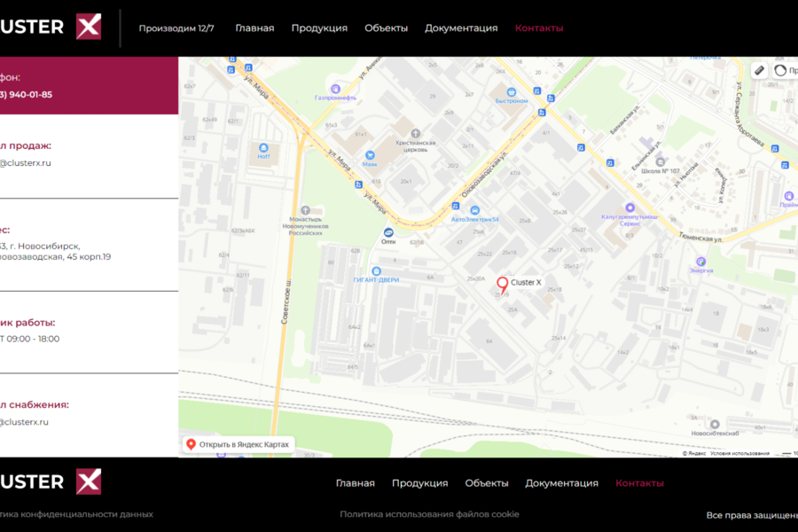Open Продукция in the header menu
Image resolution: width=798 pixels, height=532 pixels.
(319, 28)
